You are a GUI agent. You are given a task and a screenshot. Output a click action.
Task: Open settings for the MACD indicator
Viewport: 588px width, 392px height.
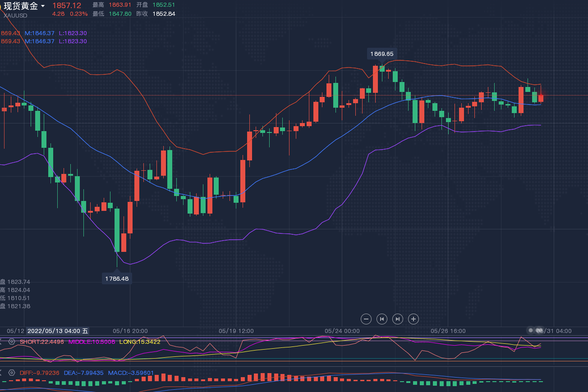tap(12, 373)
